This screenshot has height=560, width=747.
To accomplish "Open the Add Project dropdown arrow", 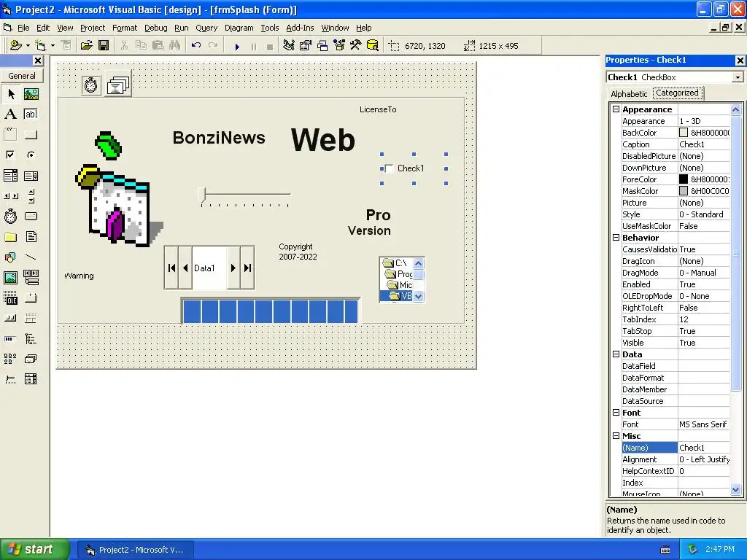I will [28, 46].
